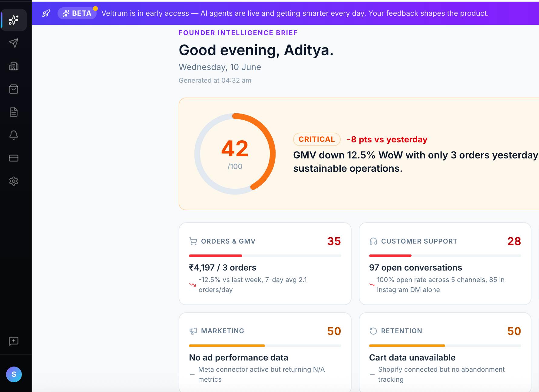
Task: Open notifications bell icon
Action: (14, 135)
